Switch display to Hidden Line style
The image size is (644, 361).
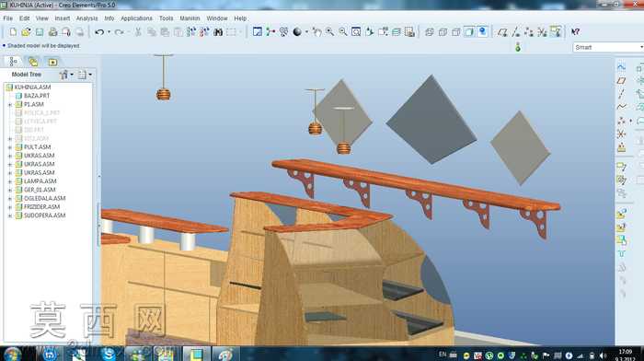coord(443,31)
